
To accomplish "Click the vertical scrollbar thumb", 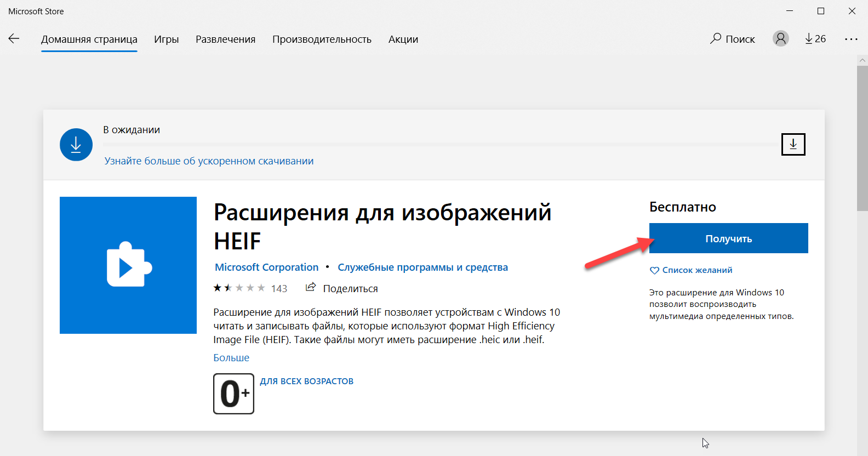I will [862, 137].
